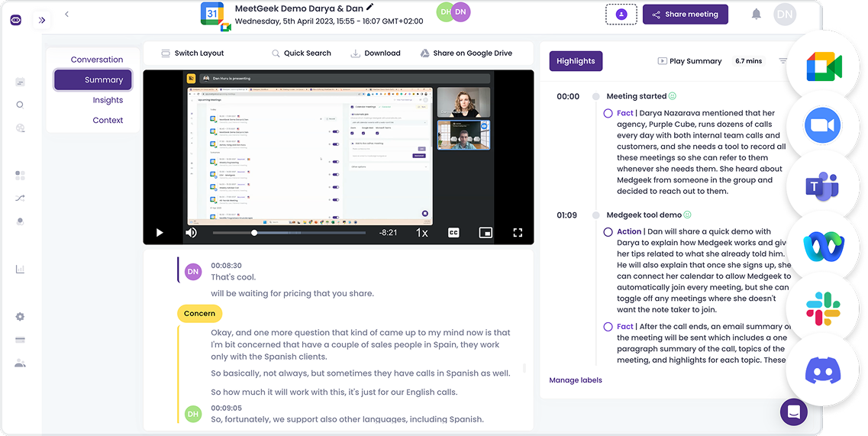
Task: Go back using the left chevron arrow
Action: 66,15
